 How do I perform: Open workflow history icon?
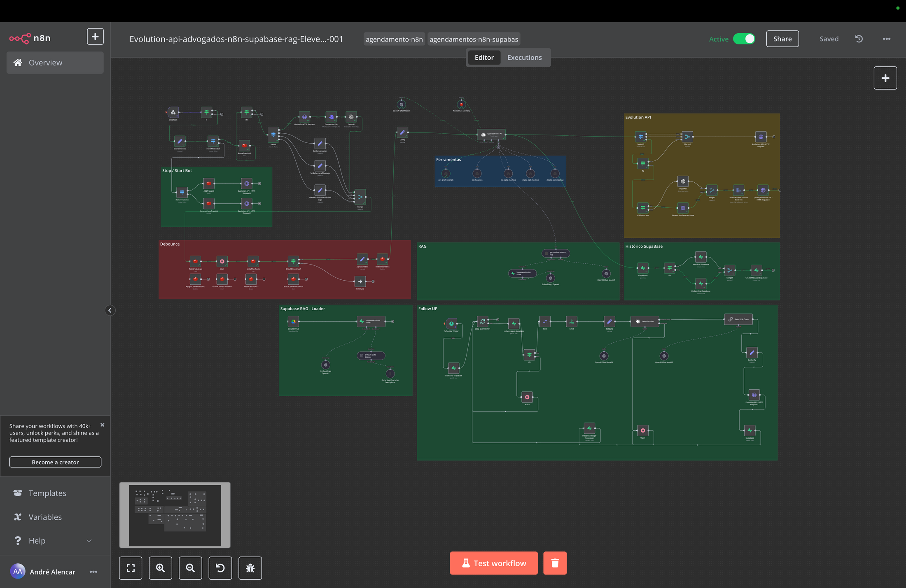859,39
